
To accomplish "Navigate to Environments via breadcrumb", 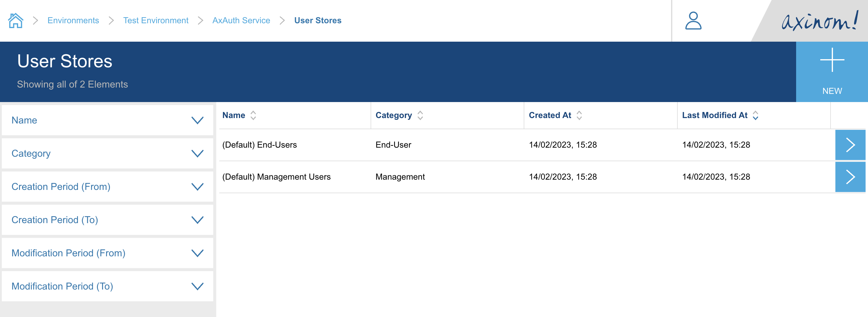I will (x=73, y=20).
